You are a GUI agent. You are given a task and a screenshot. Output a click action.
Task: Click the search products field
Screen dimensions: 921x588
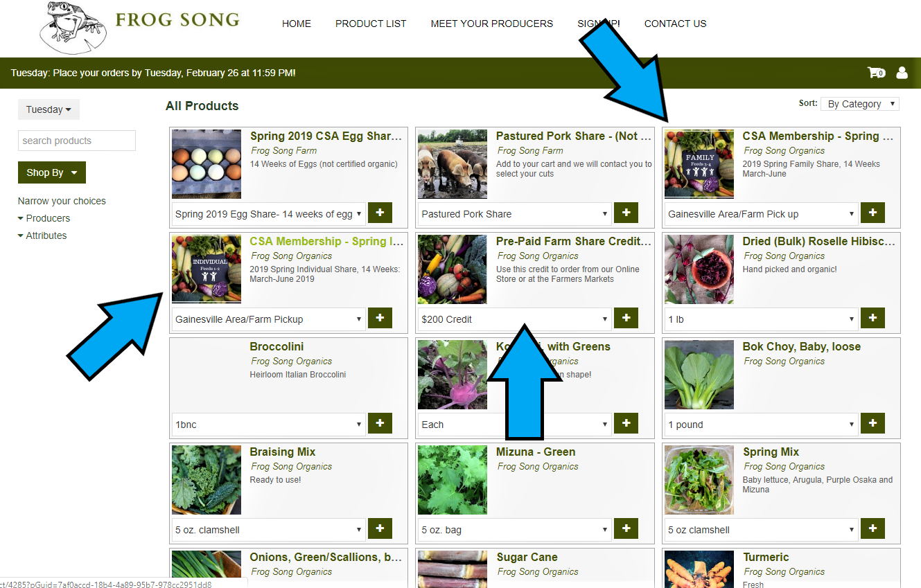[77, 141]
